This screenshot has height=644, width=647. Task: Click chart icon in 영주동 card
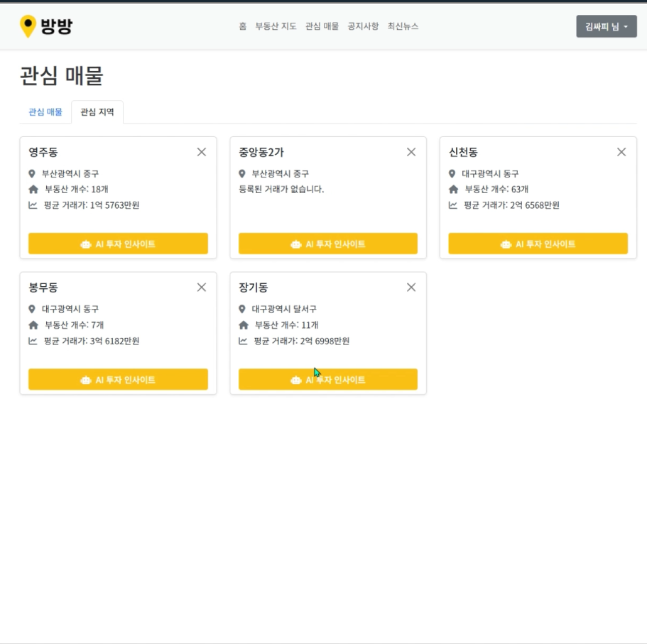point(33,205)
